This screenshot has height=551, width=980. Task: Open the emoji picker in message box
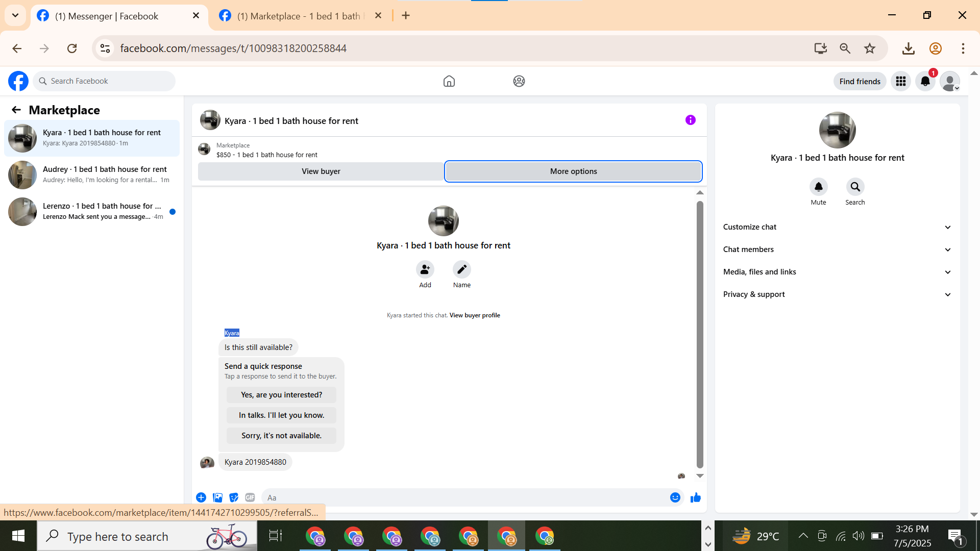tap(675, 497)
